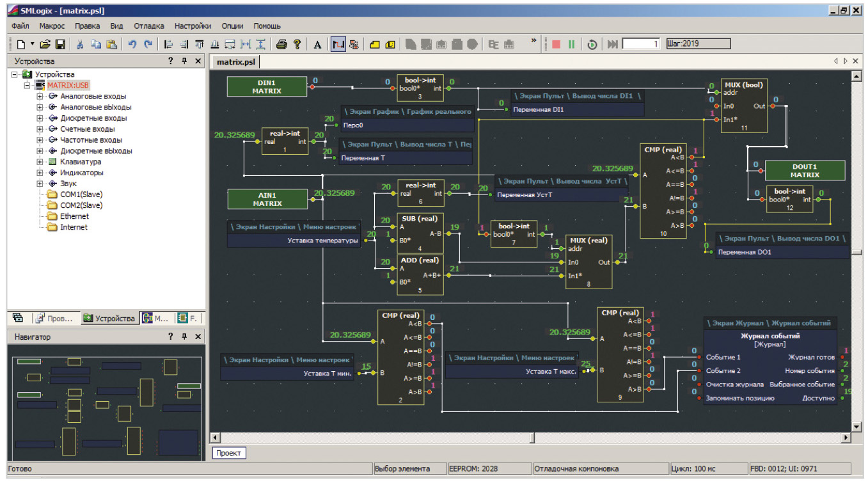
Task: Toggle the pin on Навигатор panel
Action: [x=184, y=337]
